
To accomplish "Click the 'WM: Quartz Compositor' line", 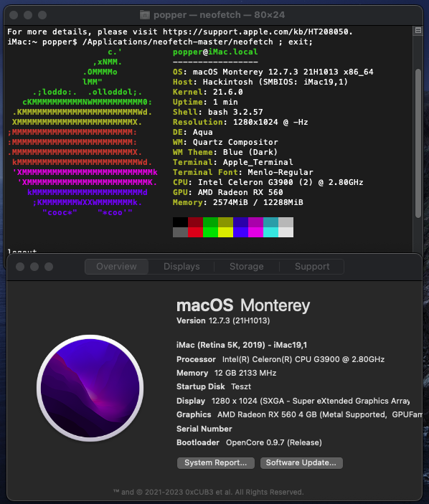I will (225, 142).
